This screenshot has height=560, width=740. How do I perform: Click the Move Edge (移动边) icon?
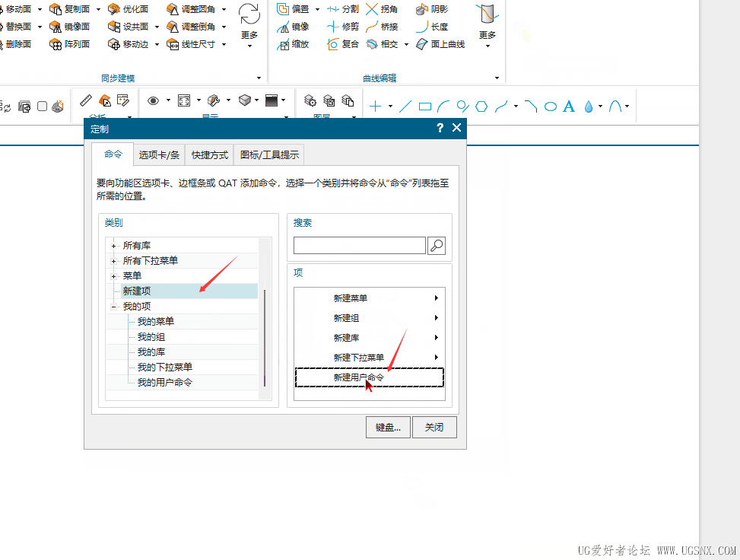click(114, 44)
